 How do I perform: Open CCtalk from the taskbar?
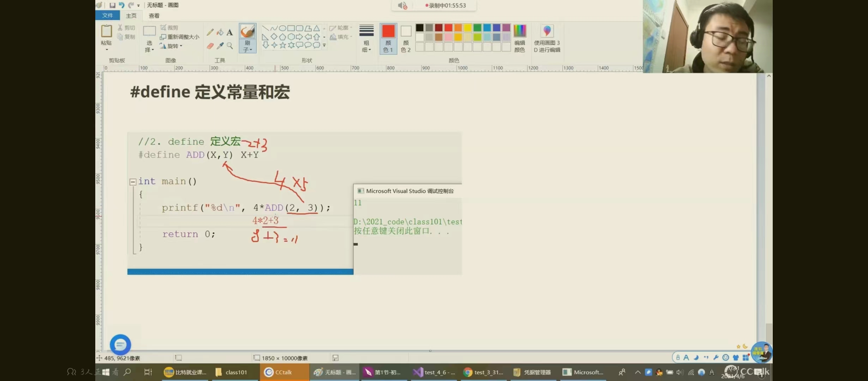click(279, 372)
